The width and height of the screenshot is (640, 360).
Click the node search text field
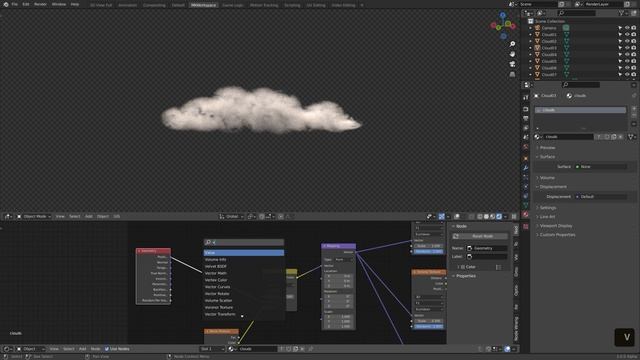[x=244, y=242]
